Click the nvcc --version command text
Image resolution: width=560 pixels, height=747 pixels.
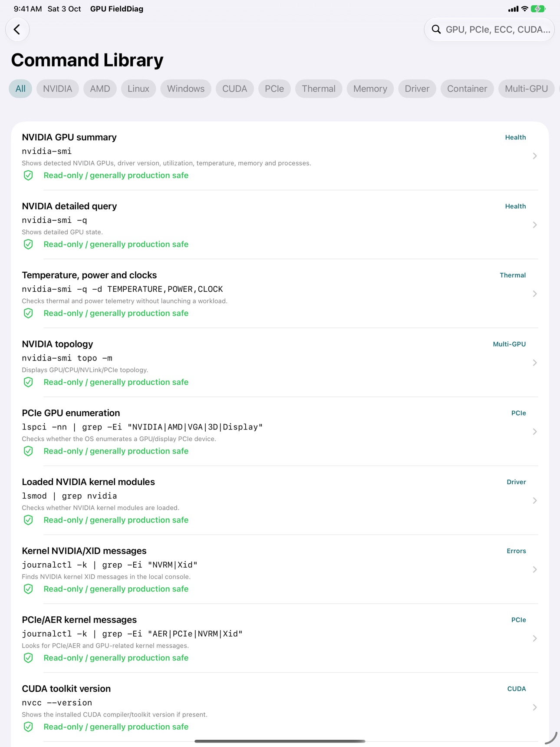[x=57, y=703]
